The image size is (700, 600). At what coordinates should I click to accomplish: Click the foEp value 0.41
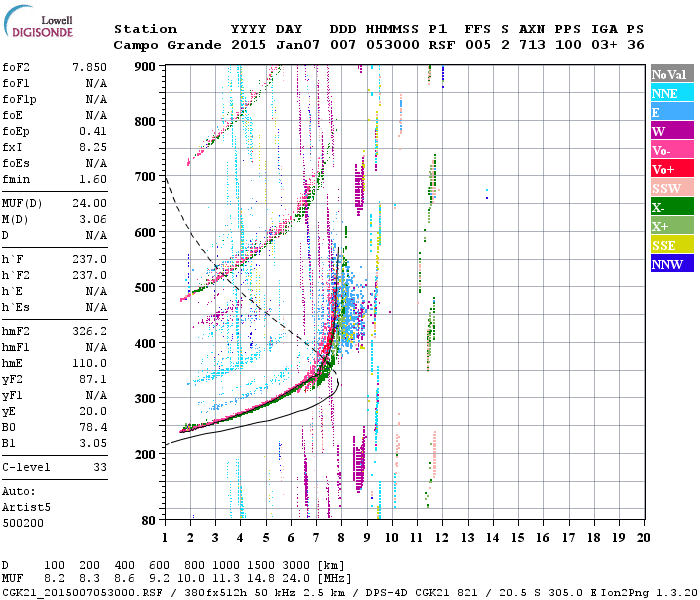(x=93, y=131)
